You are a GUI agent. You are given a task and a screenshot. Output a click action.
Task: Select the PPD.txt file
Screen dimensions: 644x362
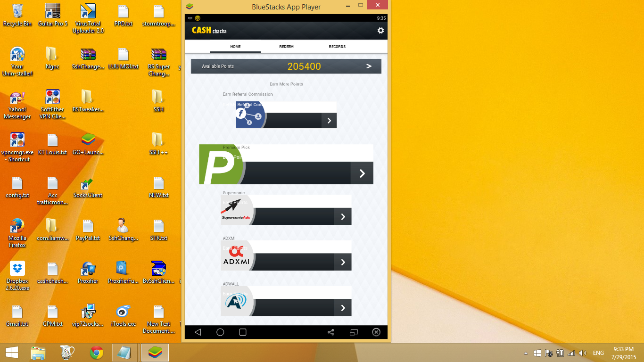(124, 15)
